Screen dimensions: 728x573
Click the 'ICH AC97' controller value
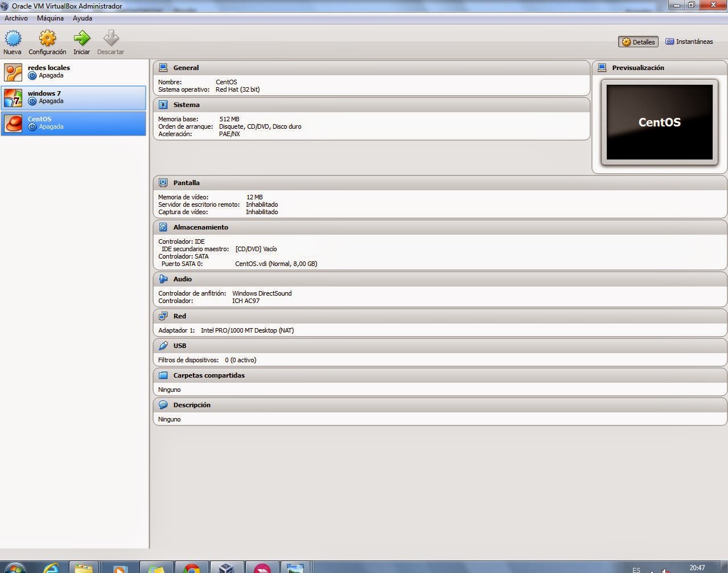pyautogui.click(x=246, y=301)
